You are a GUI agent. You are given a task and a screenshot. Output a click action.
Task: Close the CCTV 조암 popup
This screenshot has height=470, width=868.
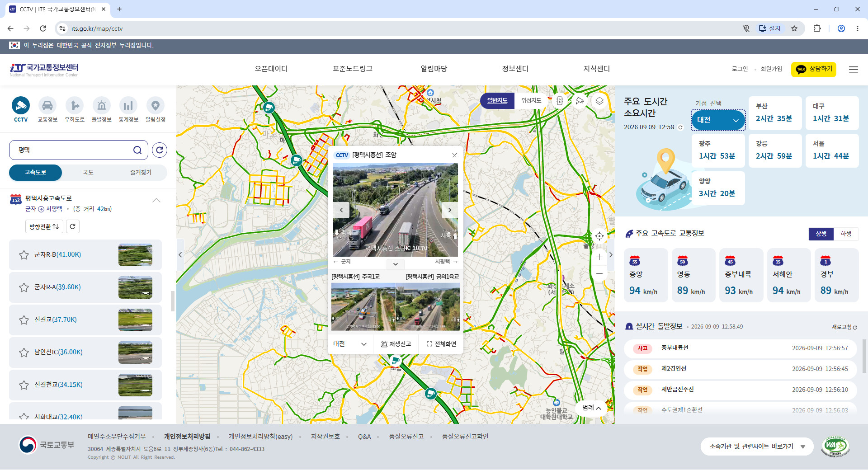point(454,155)
